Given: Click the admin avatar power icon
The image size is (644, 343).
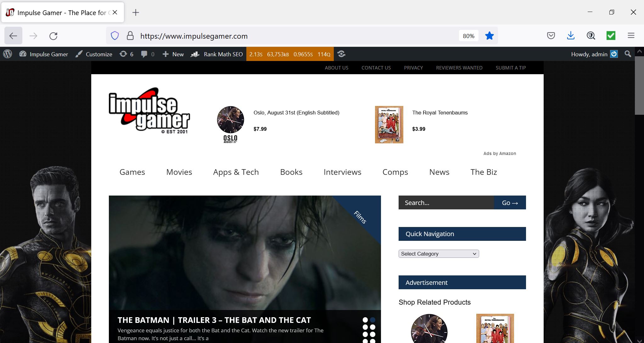Looking at the screenshot, I should click(614, 54).
